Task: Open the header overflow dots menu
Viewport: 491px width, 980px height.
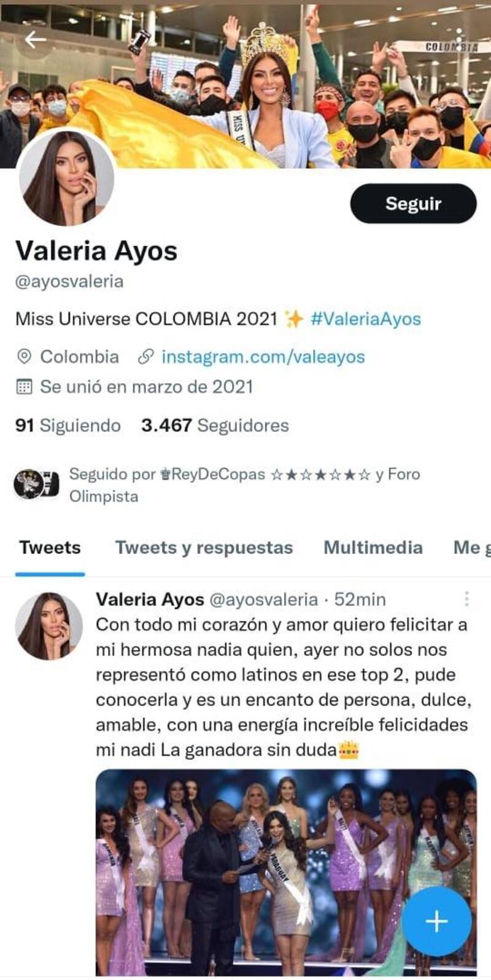Action: [458, 38]
